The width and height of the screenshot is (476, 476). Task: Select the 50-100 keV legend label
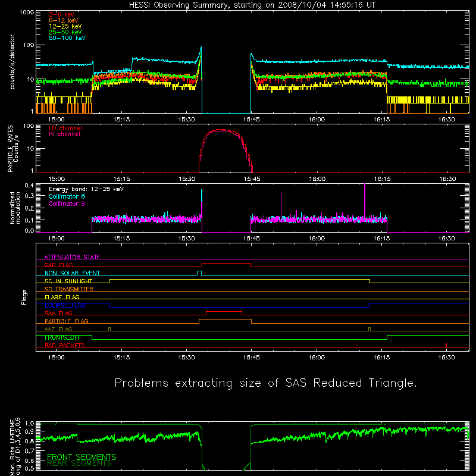[x=67, y=38]
